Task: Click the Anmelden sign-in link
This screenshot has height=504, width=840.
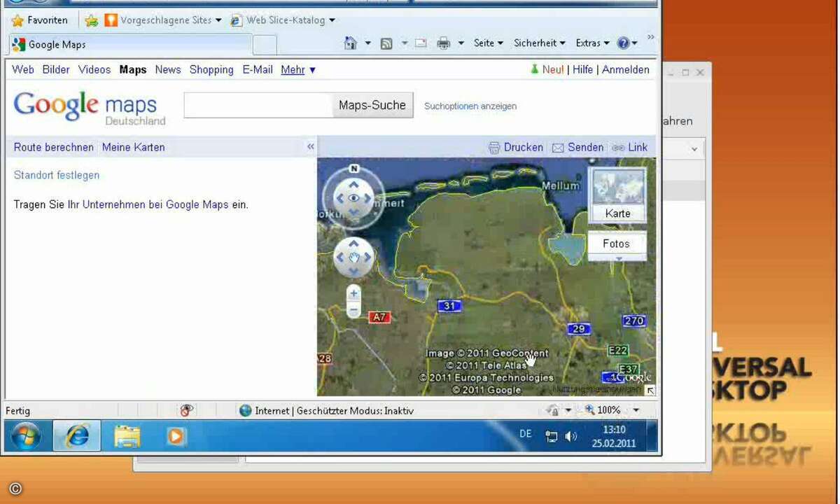Action: 626,70
